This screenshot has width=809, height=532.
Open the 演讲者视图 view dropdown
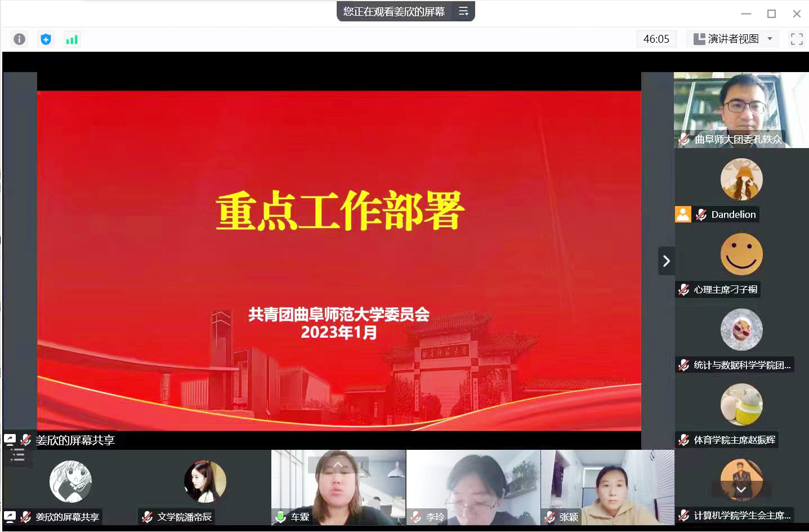pyautogui.click(x=733, y=39)
